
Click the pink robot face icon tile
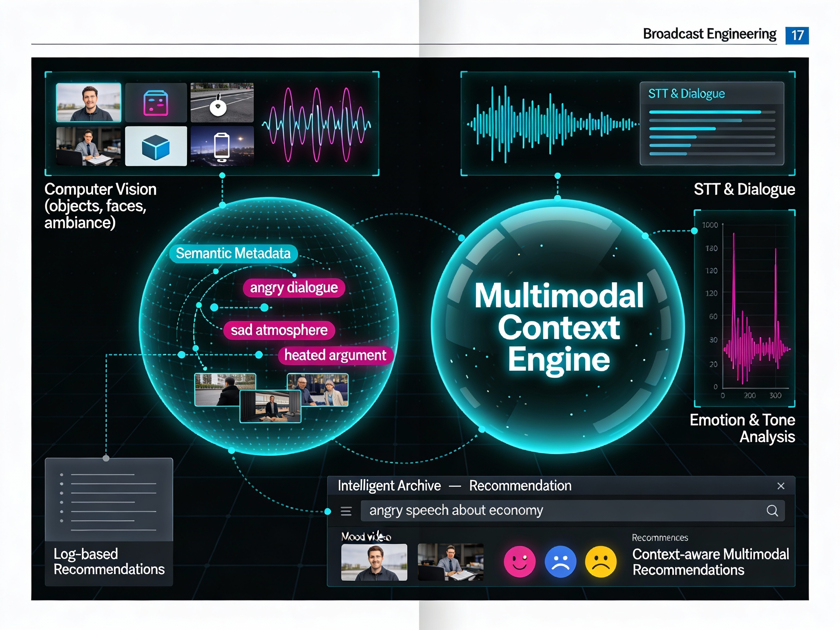[156, 102]
